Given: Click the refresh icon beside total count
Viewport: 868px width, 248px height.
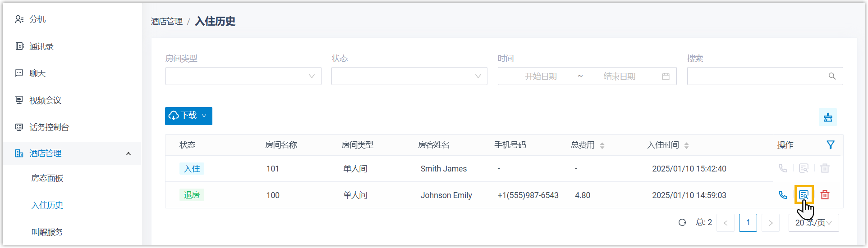Looking at the screenshot, I should pos(682,222).
